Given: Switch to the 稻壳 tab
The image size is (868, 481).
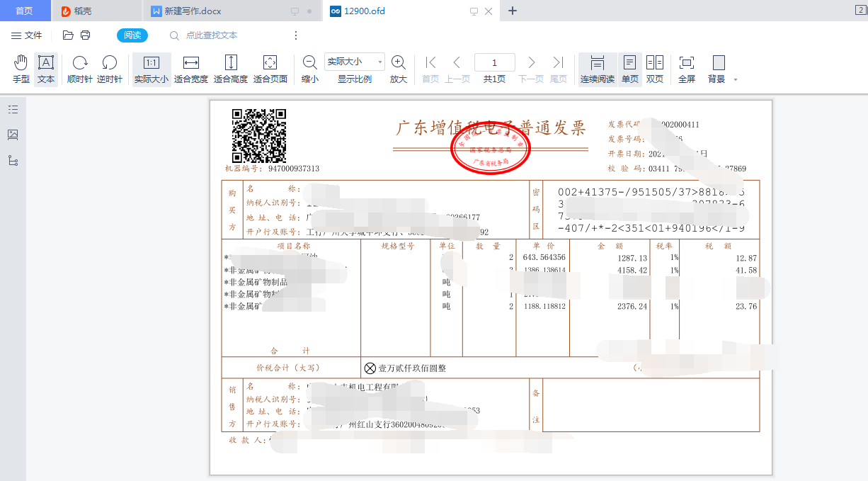Looking at the screenshot, I should coord(97,11).
